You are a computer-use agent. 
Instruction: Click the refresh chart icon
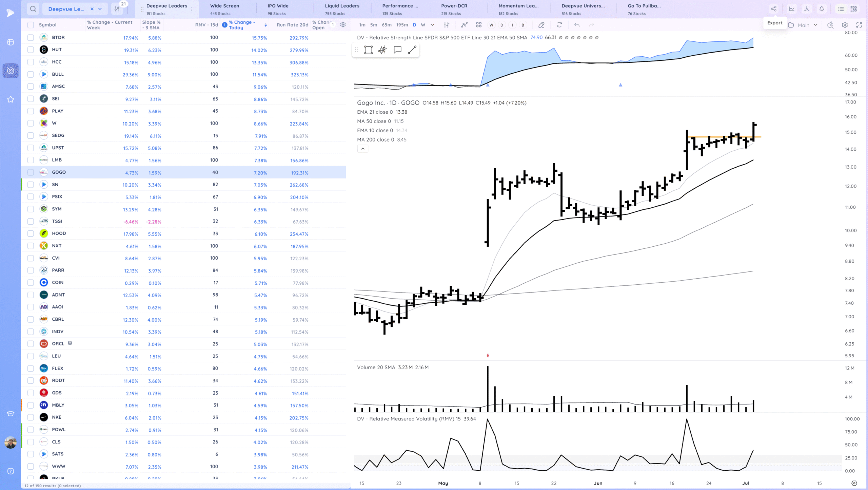[x=559, y=25]
